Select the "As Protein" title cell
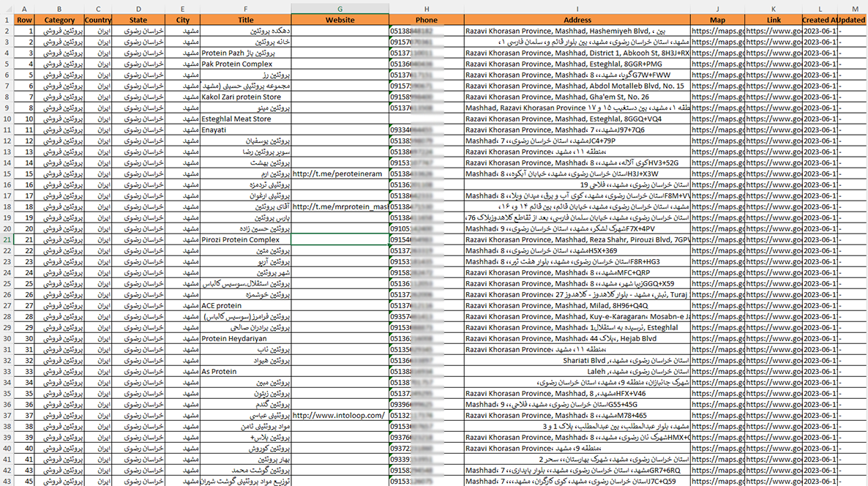868x486 pixels. pos(246,371)
